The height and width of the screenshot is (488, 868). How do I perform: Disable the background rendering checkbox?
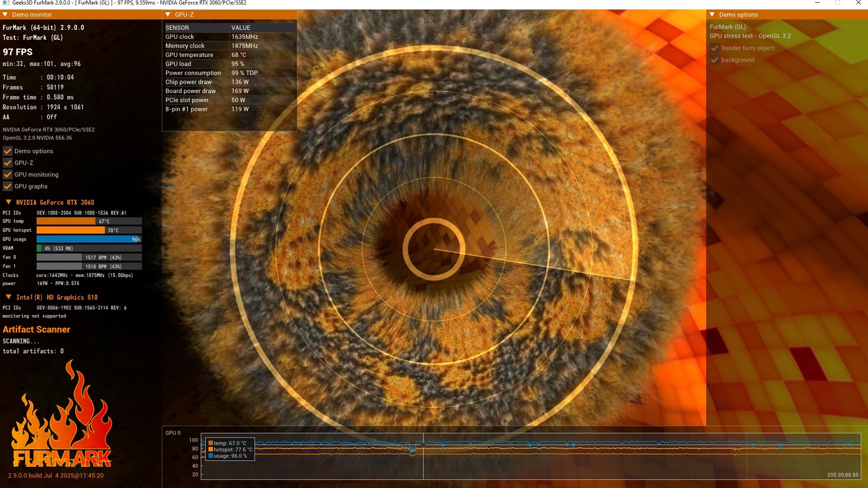(715, 60)
